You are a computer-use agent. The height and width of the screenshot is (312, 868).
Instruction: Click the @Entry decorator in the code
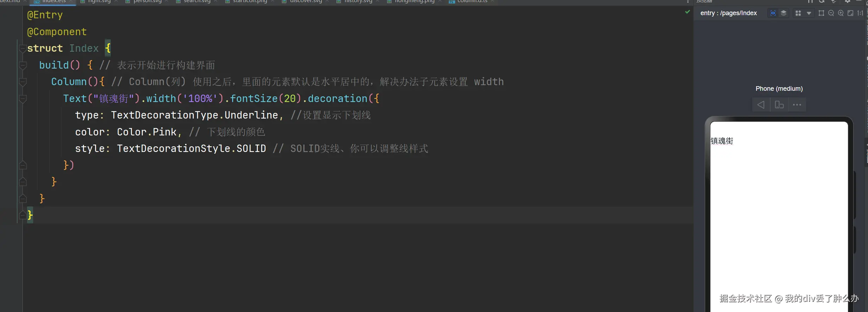pos(45,15)
